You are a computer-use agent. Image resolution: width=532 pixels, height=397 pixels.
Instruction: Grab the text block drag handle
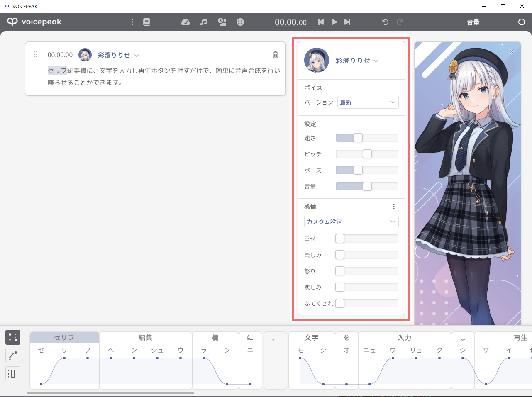point(35,54)
